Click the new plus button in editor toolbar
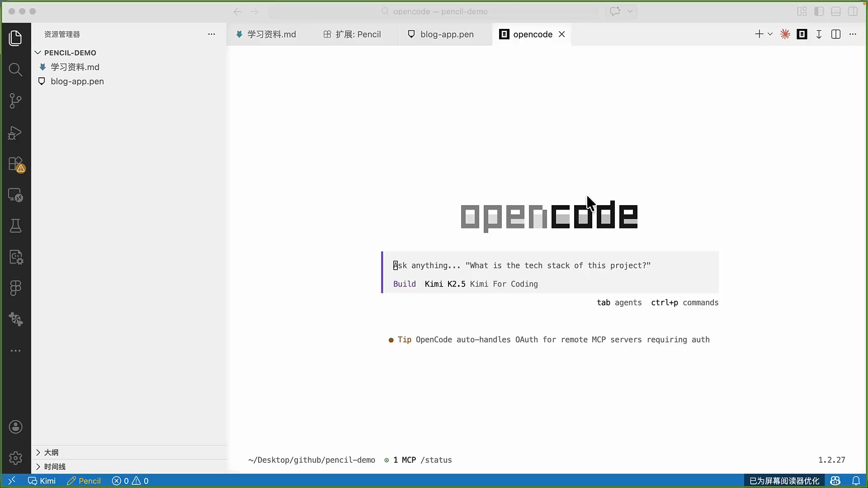This screenshot has width=868, height=488. click(759, 34)
